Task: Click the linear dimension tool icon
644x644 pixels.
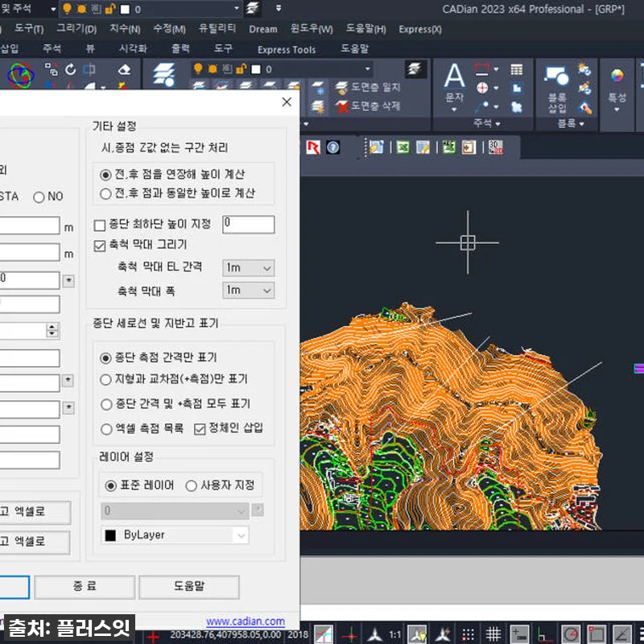Action: coord(481,69)
